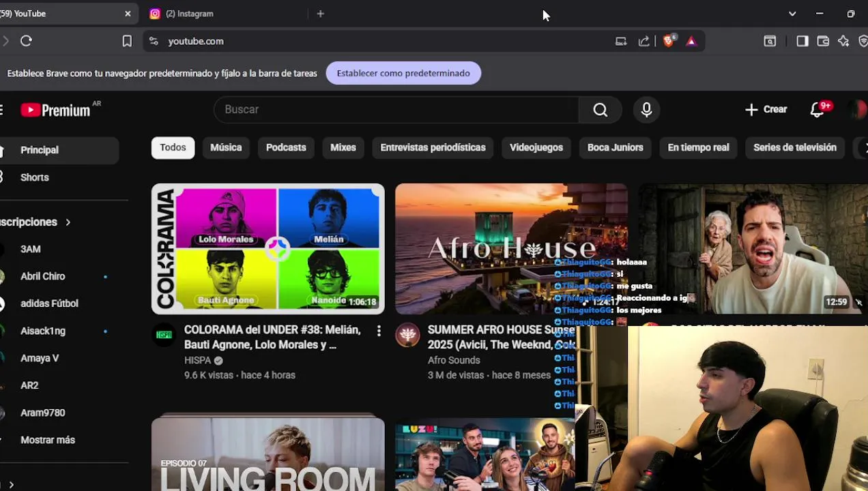Open the Living Room episode thumbnail
This screenshot has width=868, height=491.
[x=268, y=453]
